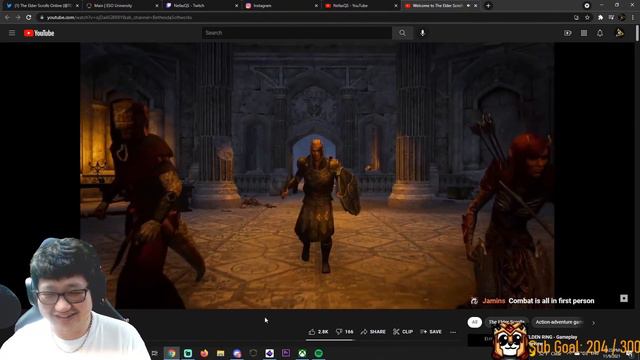Open Premiere Pro from the taskbar

286,353
